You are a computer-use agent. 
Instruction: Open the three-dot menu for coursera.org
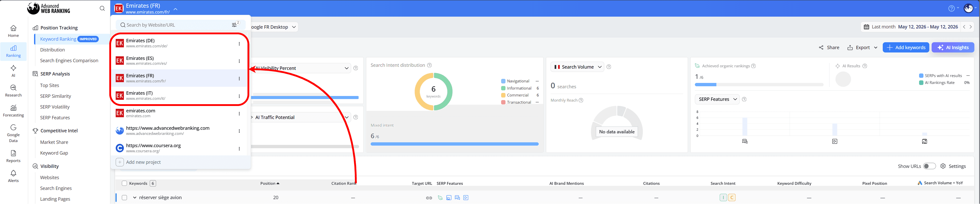[239, 149]
